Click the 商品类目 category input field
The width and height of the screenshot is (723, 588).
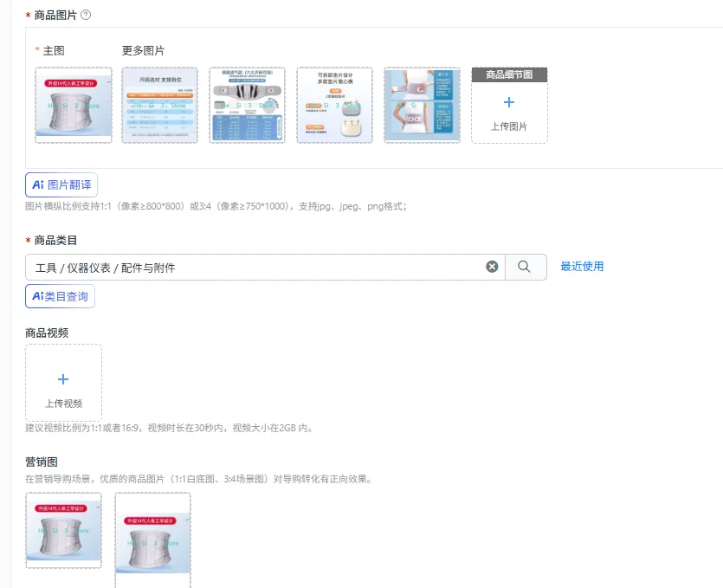[265, 267]
